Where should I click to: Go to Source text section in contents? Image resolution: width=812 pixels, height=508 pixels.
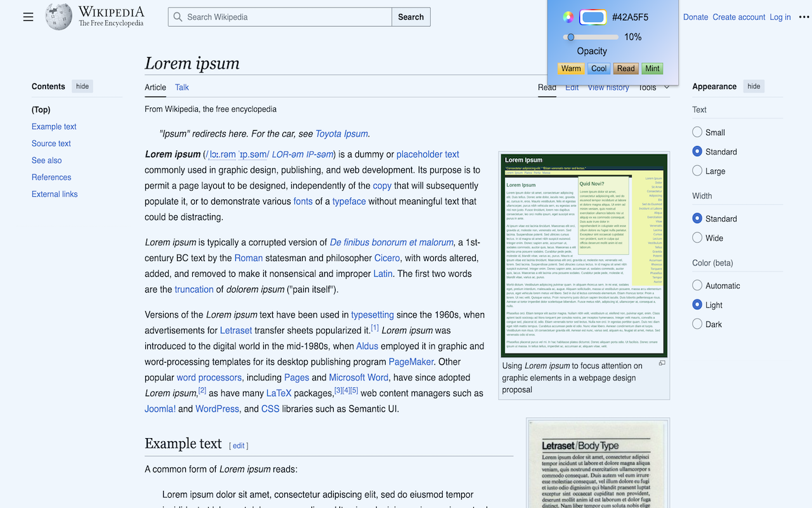[x=51, y=144]
